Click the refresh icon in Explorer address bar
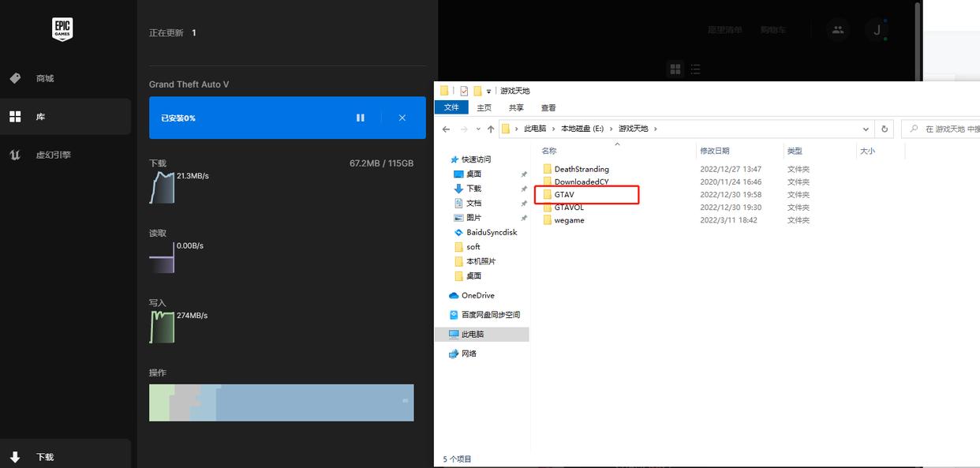The width and height of the screenshot is (980, 468). (x=885, y=129)
